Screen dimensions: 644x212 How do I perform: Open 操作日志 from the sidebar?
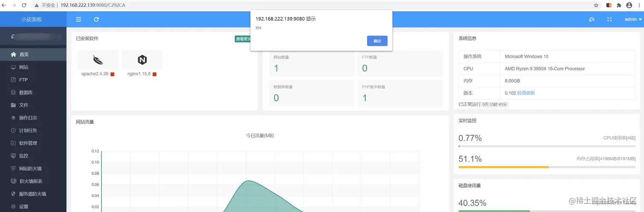click(x=33, y=118)
